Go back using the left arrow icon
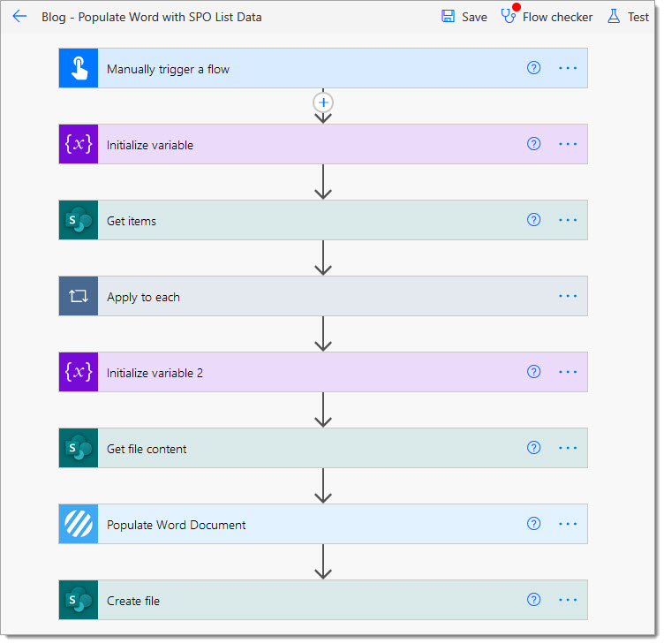664x644 pixels. [19, 17]
